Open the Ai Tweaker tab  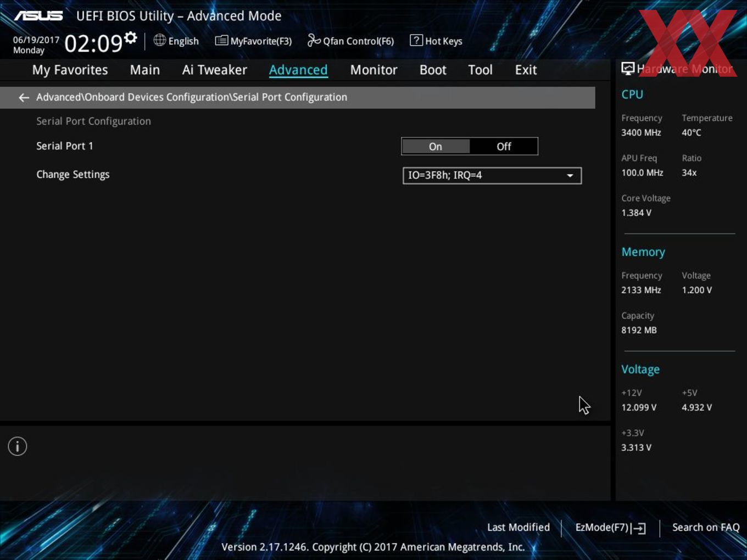pos(215,70)
